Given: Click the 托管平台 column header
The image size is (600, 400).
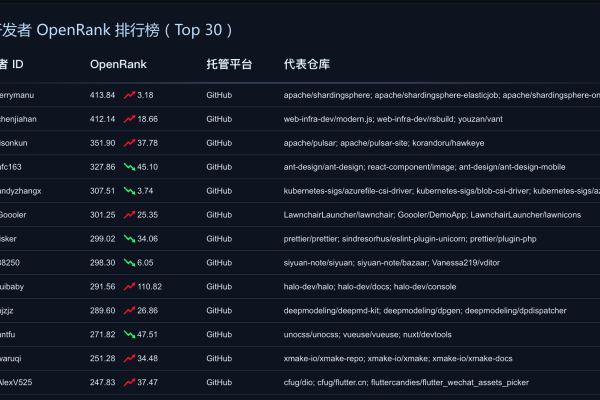Looking at the screenshot, I should point(229,64).
